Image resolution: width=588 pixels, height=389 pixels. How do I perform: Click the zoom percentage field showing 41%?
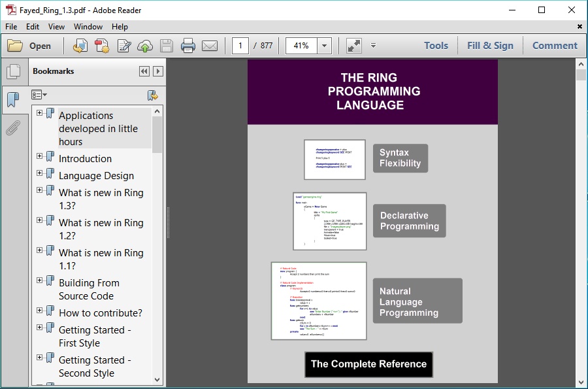coord(301,46)
